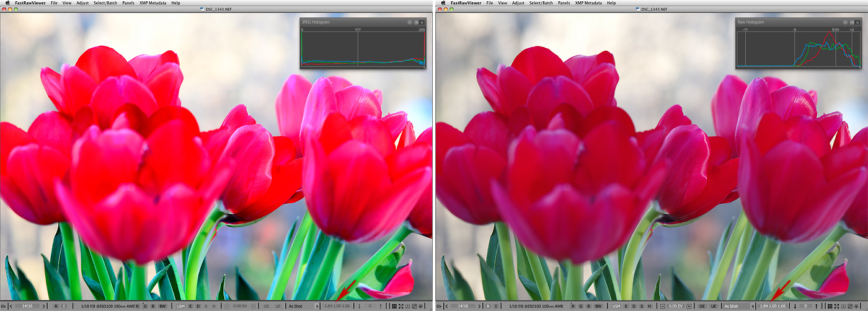Click the Raw Histogram panel float icon
The width and height of the screenshot is (868, 311).
851,22
